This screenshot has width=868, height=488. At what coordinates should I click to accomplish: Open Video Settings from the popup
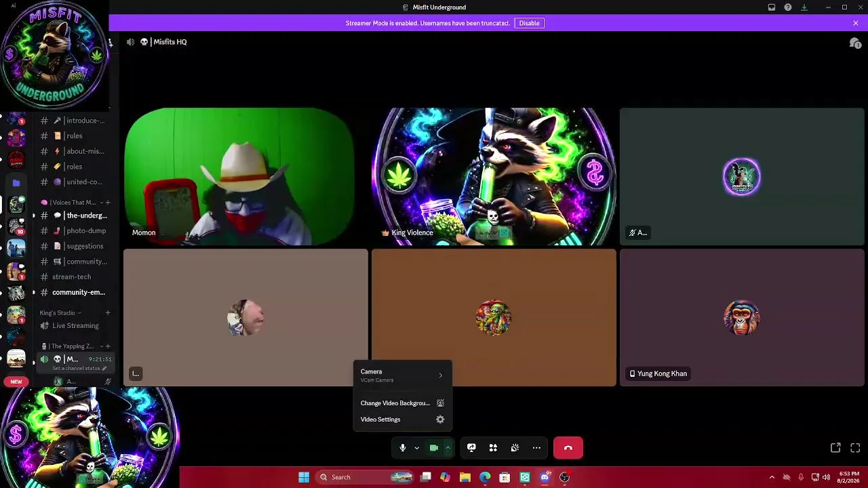click(x=402, y=420)
